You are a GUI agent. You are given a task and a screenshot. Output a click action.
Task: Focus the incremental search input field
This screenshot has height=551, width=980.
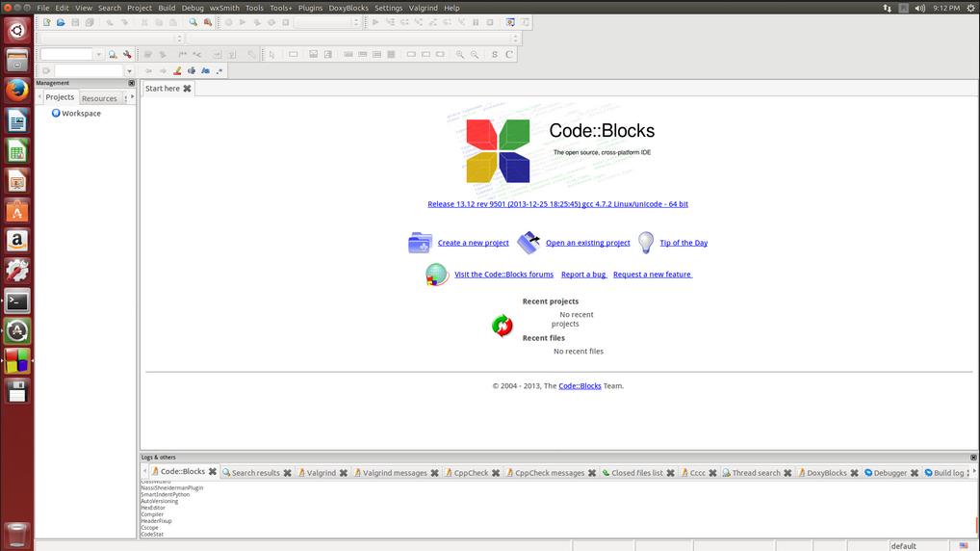pos(89,70)
